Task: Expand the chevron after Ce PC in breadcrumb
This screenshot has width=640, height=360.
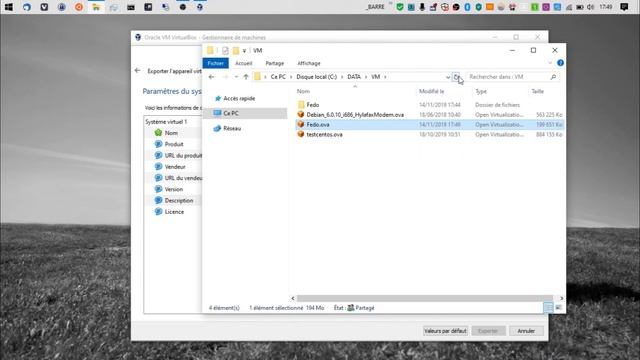Action: point(291,77)
